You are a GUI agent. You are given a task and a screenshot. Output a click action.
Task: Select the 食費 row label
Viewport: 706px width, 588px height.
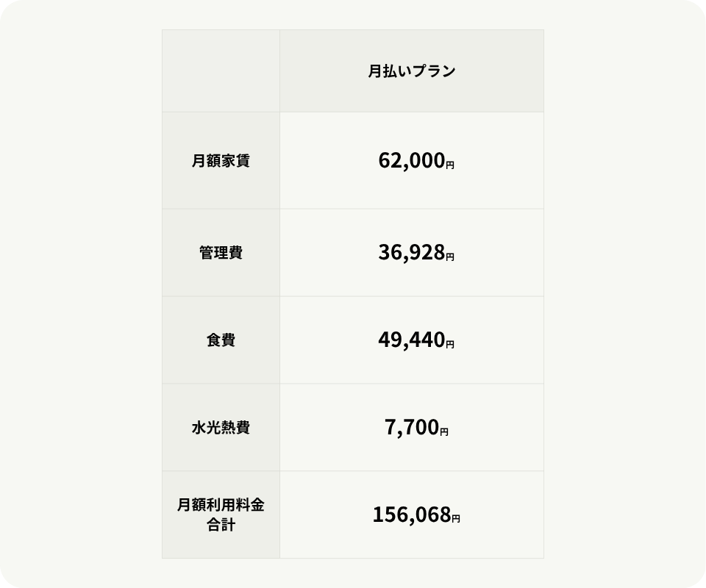coord(221,340)
